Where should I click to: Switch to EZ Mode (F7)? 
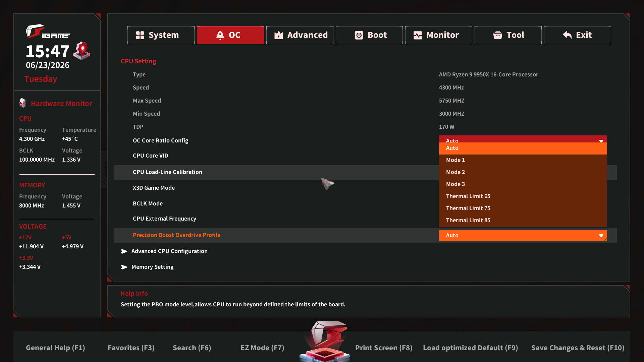point(262,348)
